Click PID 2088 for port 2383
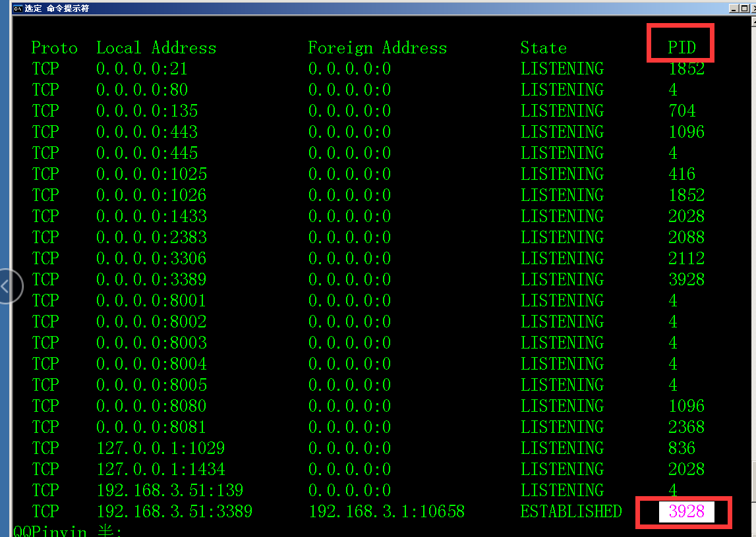This screenshot has height=537, width=756. (687, 238)
